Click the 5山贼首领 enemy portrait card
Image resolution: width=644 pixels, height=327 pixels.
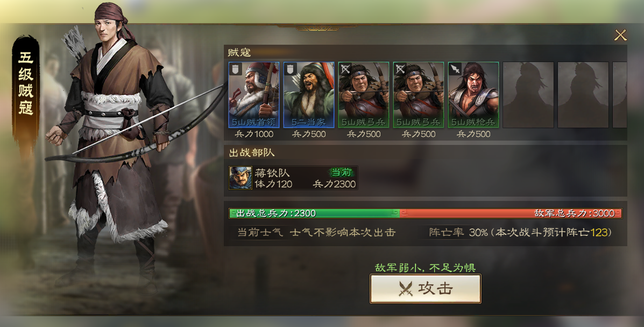coord(254,95)
